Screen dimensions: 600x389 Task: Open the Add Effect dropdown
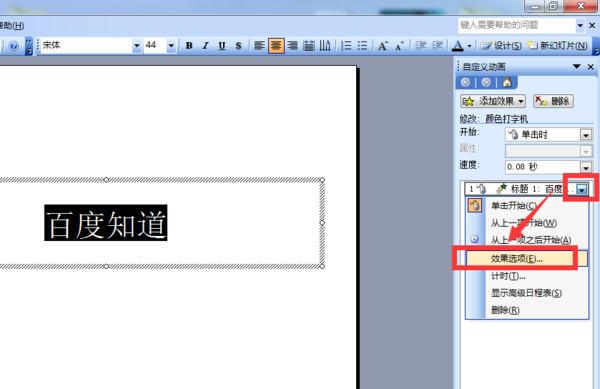(x=493, y=101)
